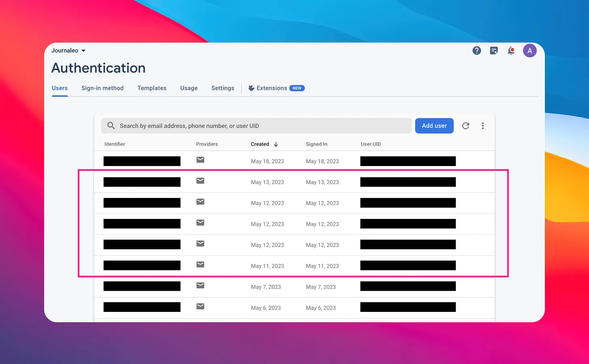Open the notifications bell icon

coord(511,50)
